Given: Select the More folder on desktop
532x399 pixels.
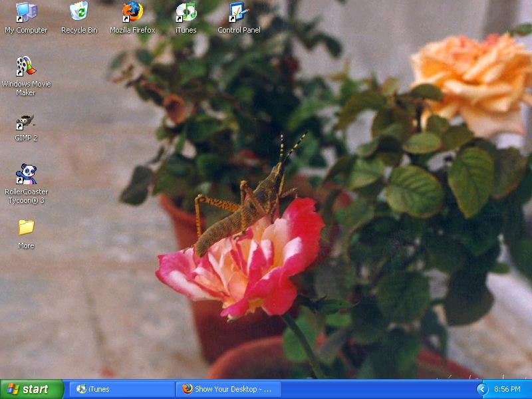Looking at the screenshot, I should point(26,228).
